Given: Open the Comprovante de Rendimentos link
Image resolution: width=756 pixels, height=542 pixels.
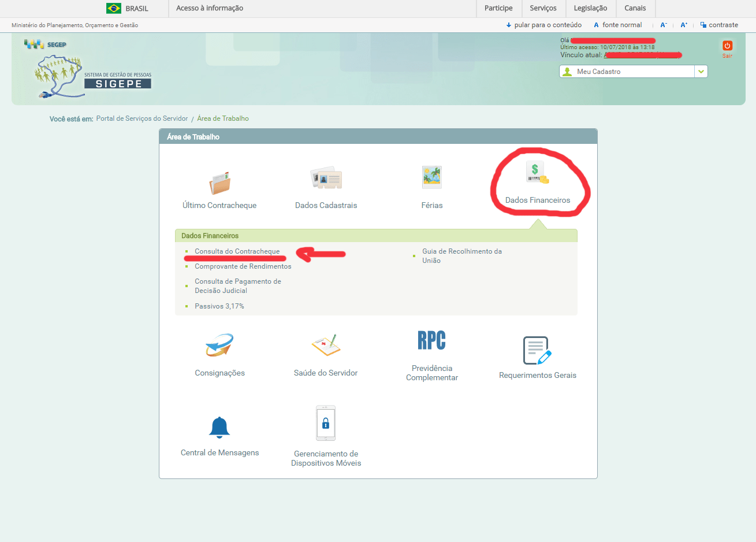Looking at the screenshot, I should [x=243, y=266].
